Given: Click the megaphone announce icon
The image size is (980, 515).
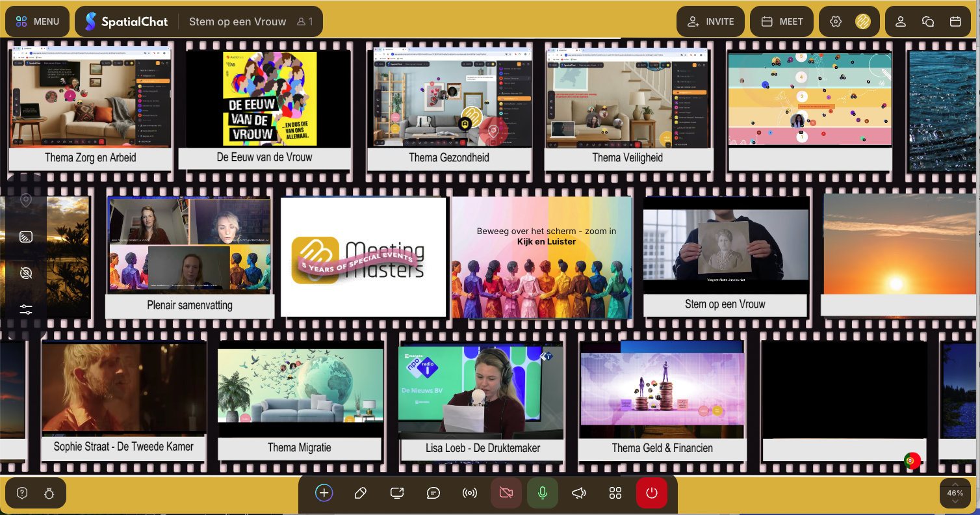Looking at the screenshot, I should (x=578, y=493).
